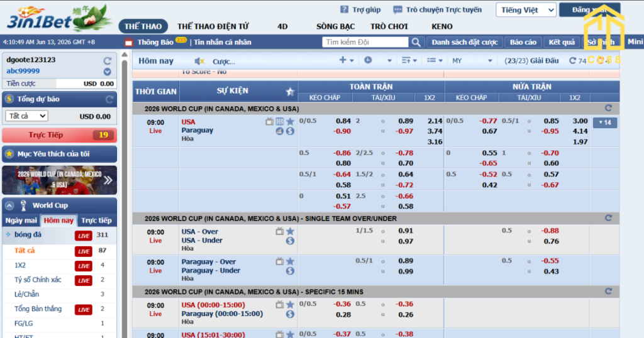Image resolution: width=644 pixels, height=338 pixels.
Task: Open the 4D menu
Action: (x=282, y=26)
